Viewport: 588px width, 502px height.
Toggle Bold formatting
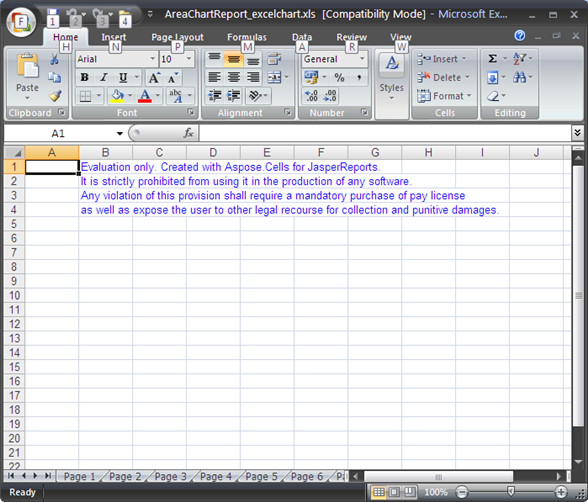[x=85, y=77]
